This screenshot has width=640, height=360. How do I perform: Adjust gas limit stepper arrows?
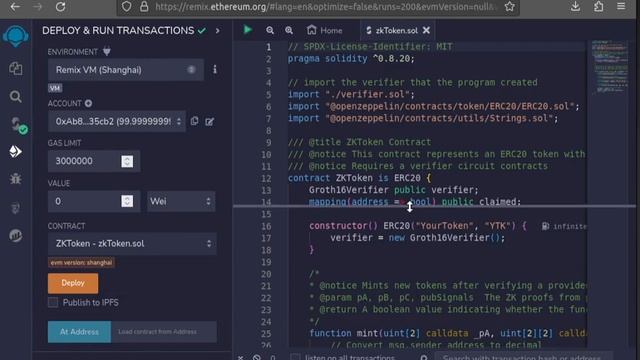(x=127, y=161)
